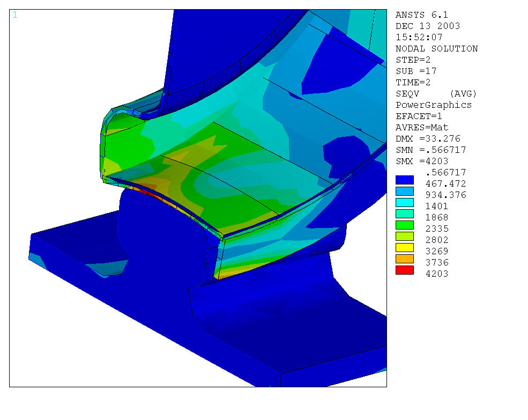Click the dark blue legend swatch
The height and width of the screenshot is (420, 528).
(404, 180)
